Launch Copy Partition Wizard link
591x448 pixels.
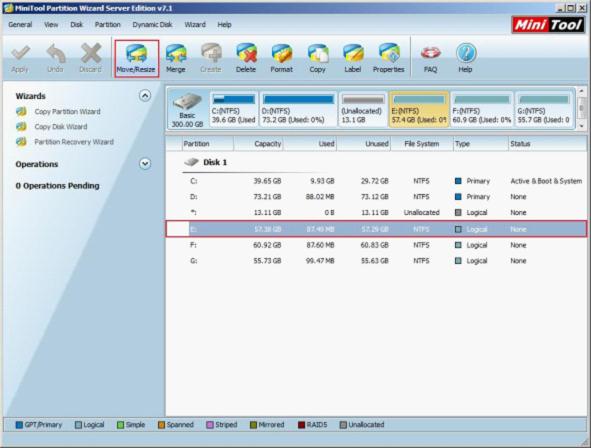pos(67,112)
